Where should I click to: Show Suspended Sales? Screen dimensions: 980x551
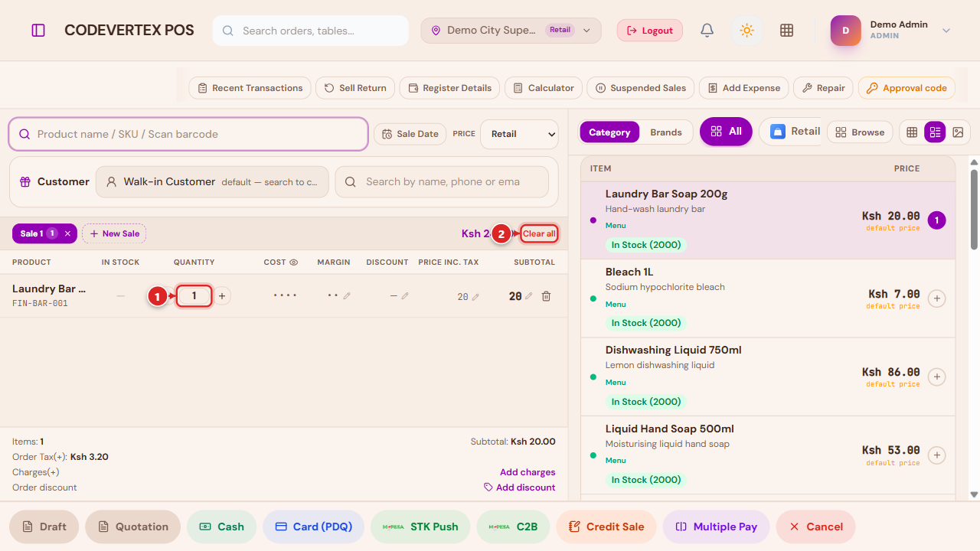641,88
